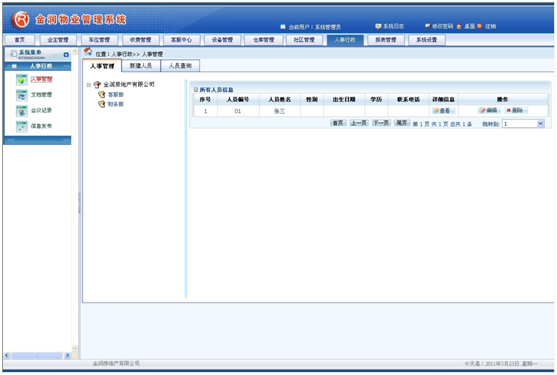
Task: Click 查看 view details button for 张三
Action: point(444,111)
